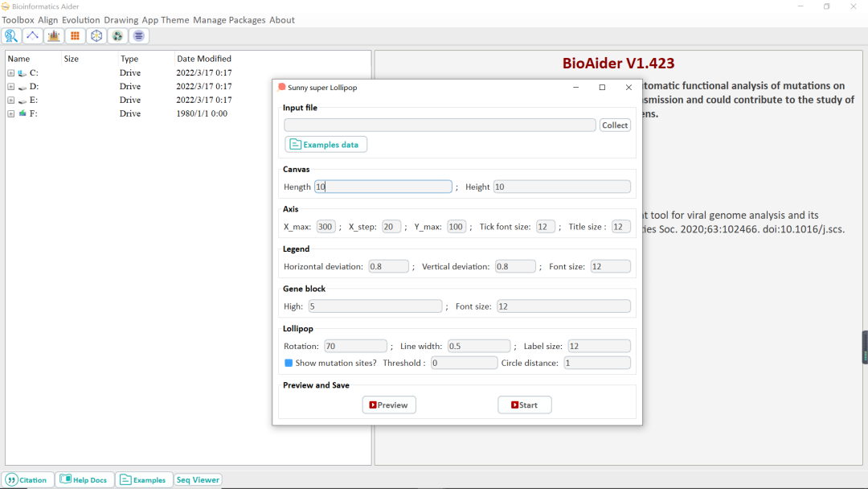
Task: Click the Lollipop Rotation field
Action: [x=355, y=346]
